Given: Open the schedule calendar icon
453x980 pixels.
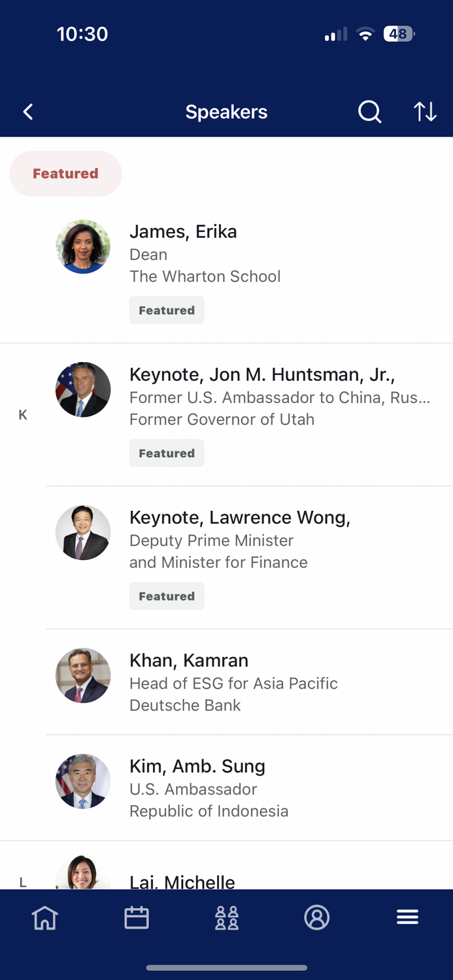Looking at the screenshot, I should pos(136,917).
